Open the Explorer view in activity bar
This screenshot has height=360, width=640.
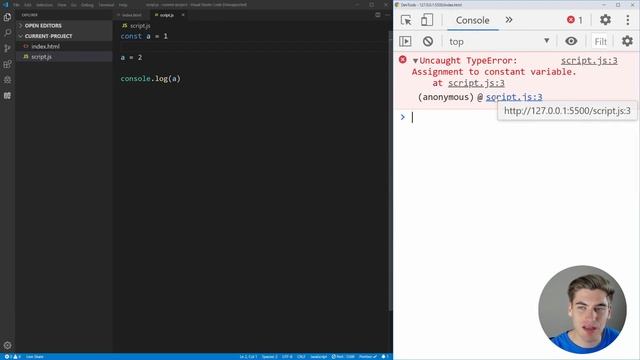click(x=7, y=17)
